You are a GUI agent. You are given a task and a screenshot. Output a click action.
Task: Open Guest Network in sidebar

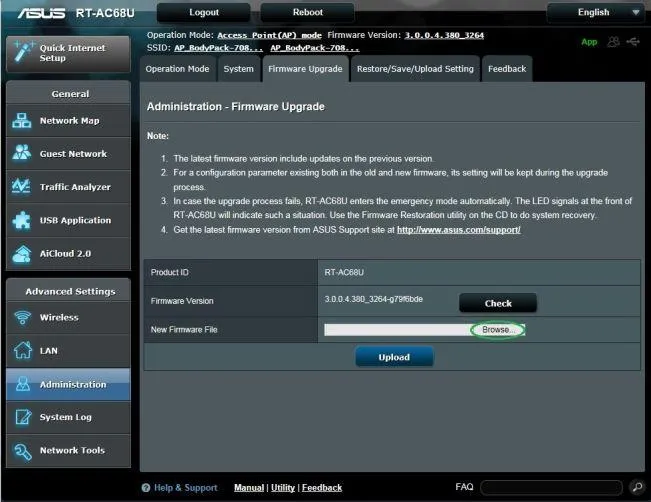69,154
